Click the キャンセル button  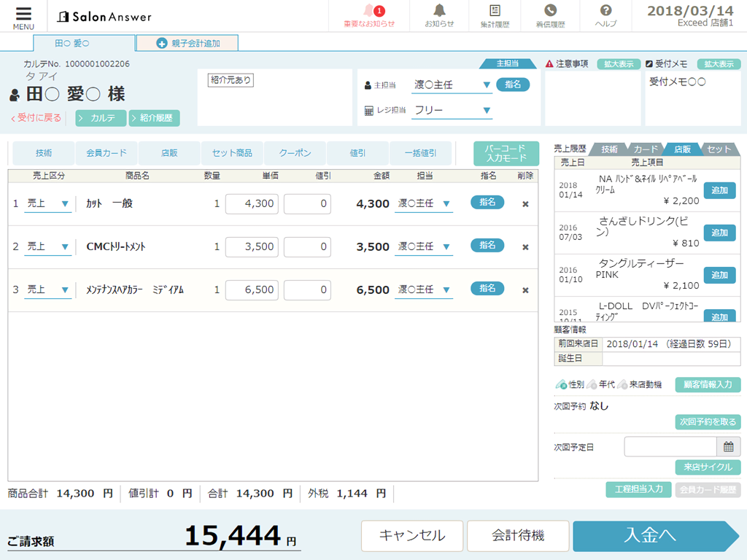coord(412,535)
